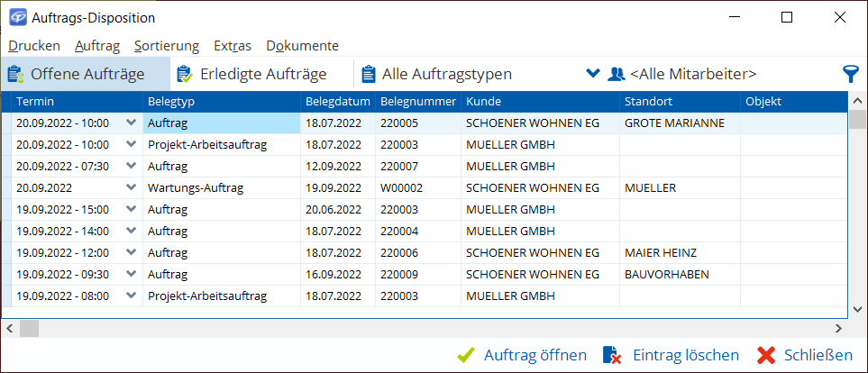
Task: Click the Eintrag löschen document icon
Action: pyautogui.click(x=612, y=355)
